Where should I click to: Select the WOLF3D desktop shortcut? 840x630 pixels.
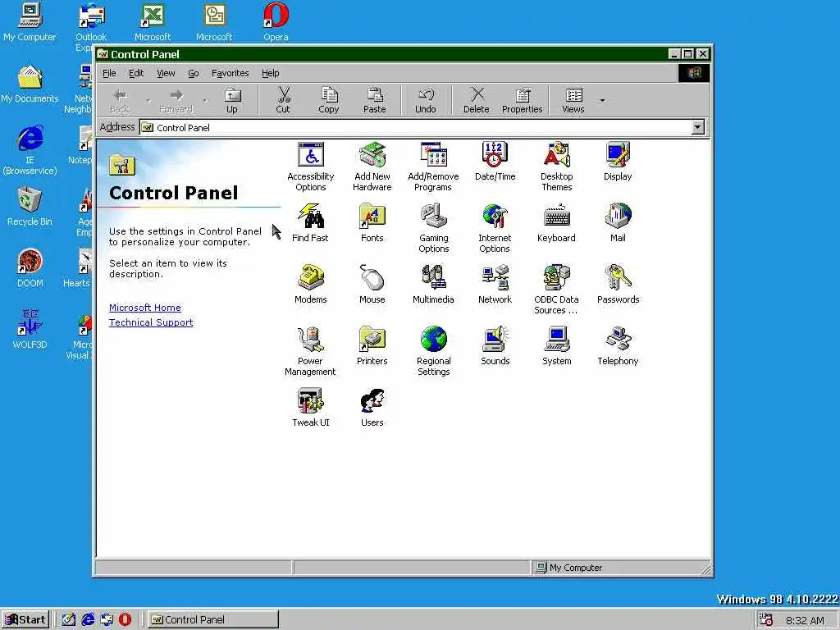(30, 330)
